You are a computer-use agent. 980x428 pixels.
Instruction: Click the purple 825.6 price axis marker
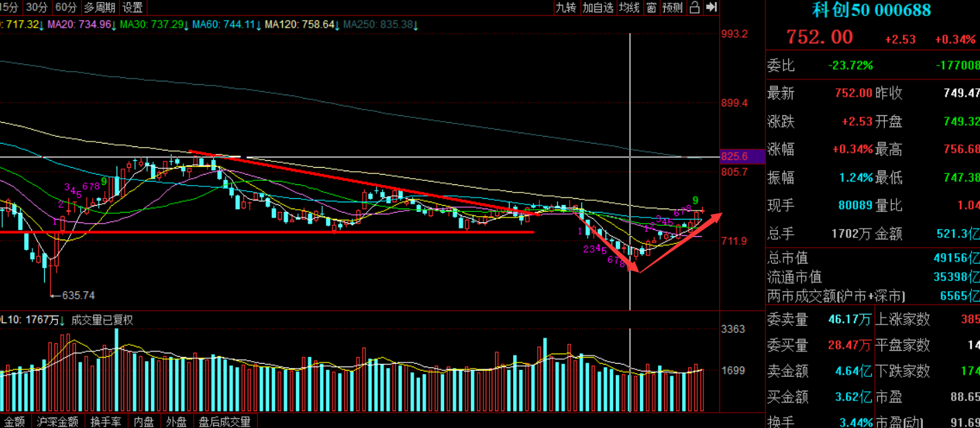coord(742,157)
